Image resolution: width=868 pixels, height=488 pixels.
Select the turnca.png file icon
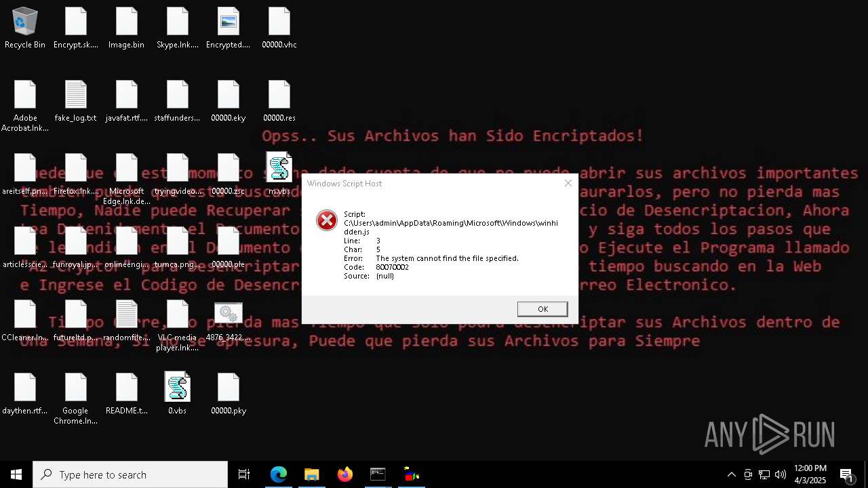[x=178, y=248]
